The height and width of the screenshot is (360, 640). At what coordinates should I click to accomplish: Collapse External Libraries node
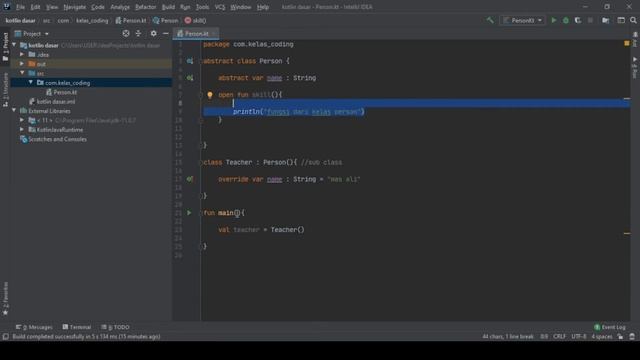click(15, 111)
